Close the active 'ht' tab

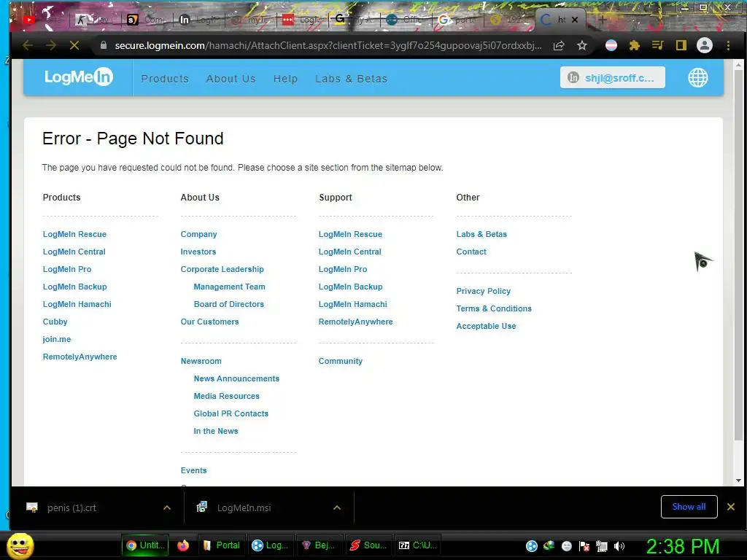pyautogui.click(x=575, y=20)
